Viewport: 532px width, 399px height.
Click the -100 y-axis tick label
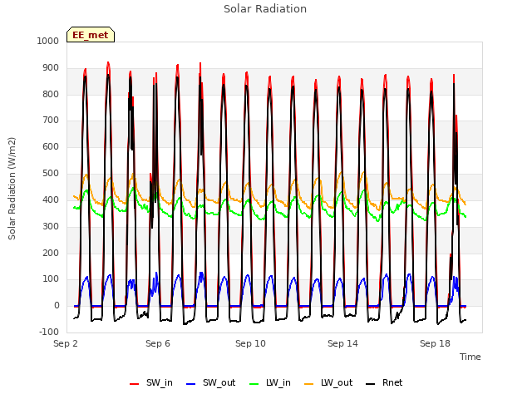[49, 332]
